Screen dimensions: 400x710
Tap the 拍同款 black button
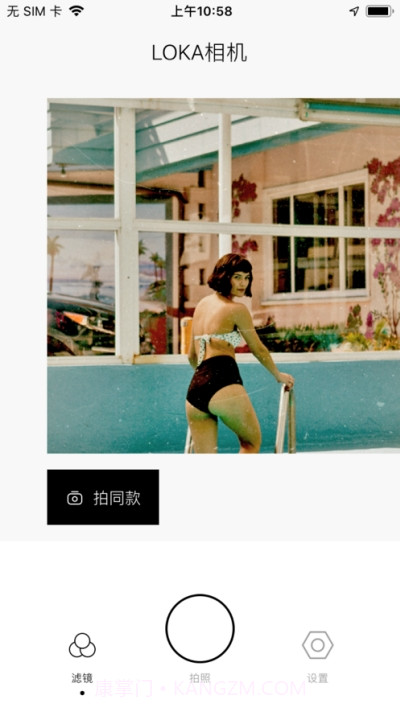pyautogui.click(x=103, y=497)
